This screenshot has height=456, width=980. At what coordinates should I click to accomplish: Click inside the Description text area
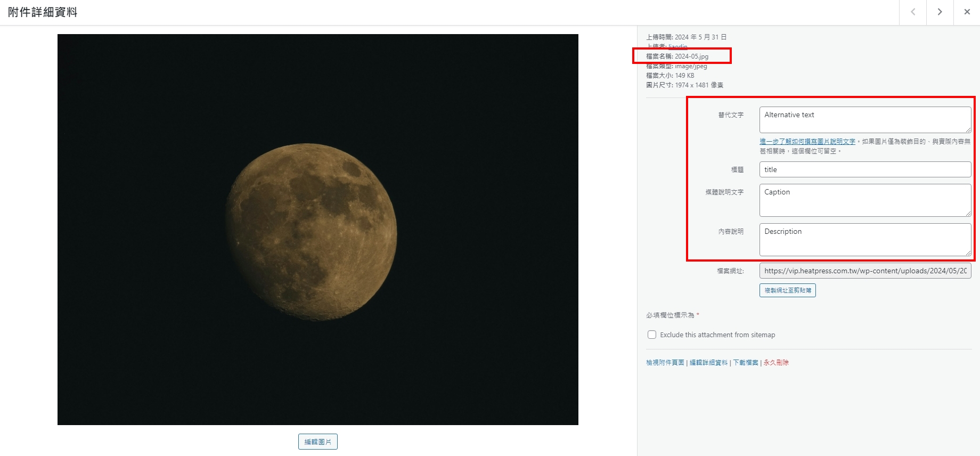click(x=864, y=240)
